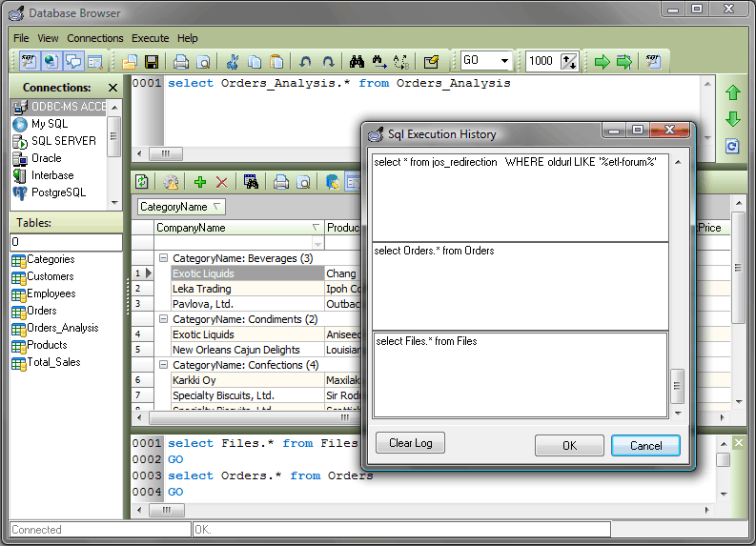756x546 pixels.
Task: Open the GO statement separator dropdown
Action: coord(504,61)
